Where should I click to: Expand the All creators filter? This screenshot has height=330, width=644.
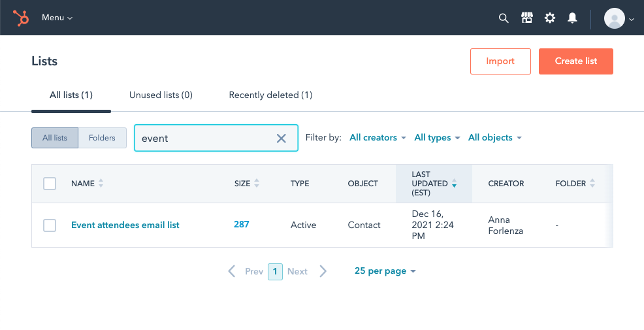pos(378,138)
